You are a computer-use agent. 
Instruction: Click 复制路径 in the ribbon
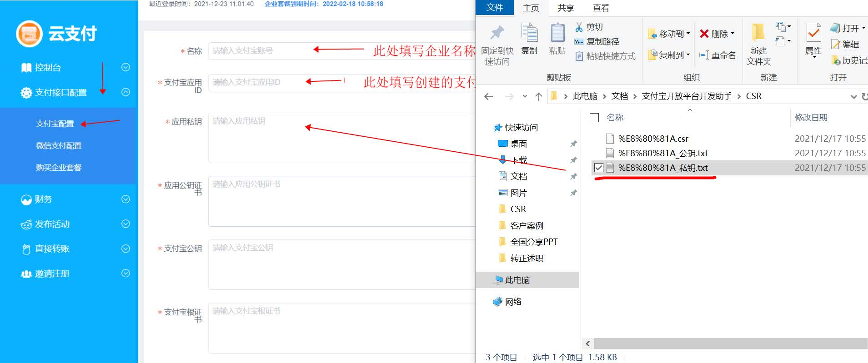click(x=597, y=41)
